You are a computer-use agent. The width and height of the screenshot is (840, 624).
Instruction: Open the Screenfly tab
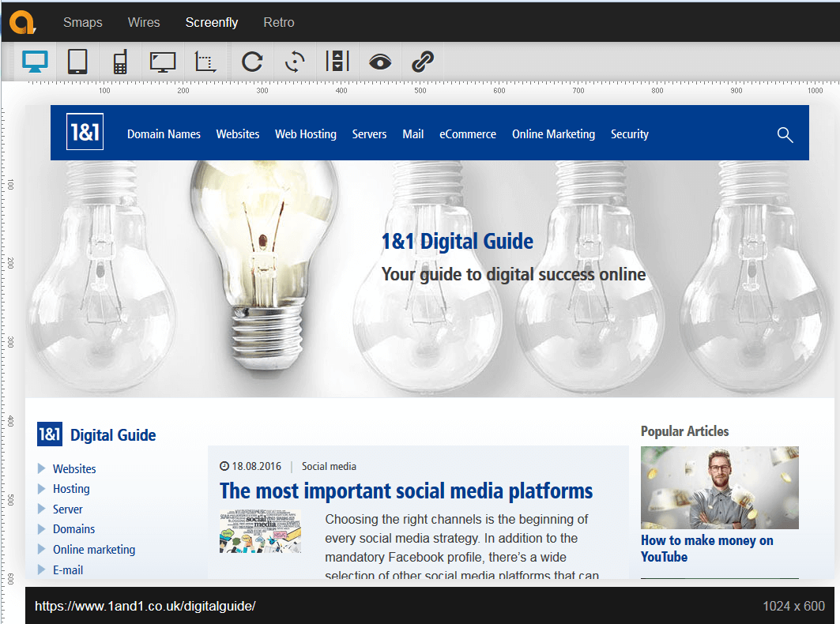pyautogui.click(x=212, y=22)
